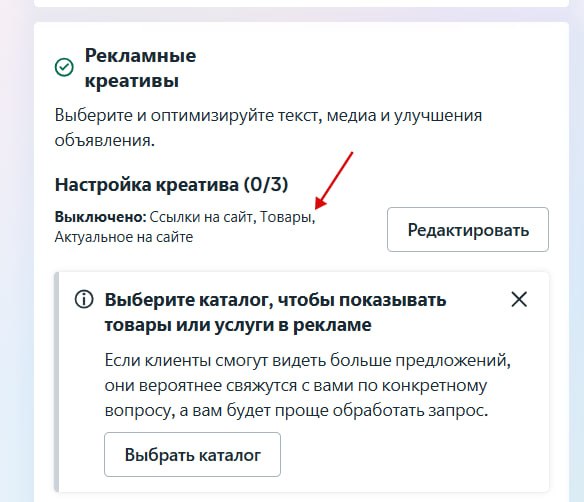Click the grey accent bar on the banner

[57, 382]
